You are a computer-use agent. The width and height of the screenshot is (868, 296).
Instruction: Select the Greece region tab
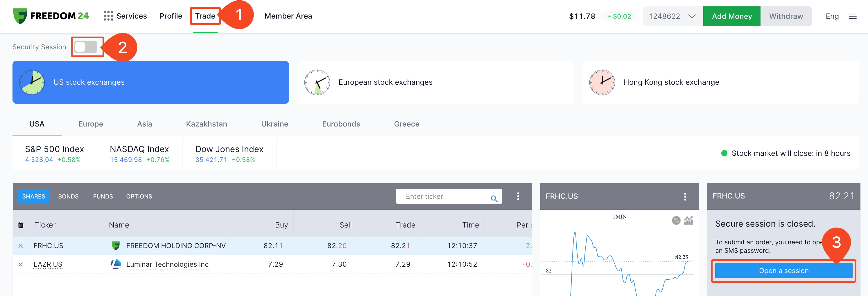click(407, 124)
